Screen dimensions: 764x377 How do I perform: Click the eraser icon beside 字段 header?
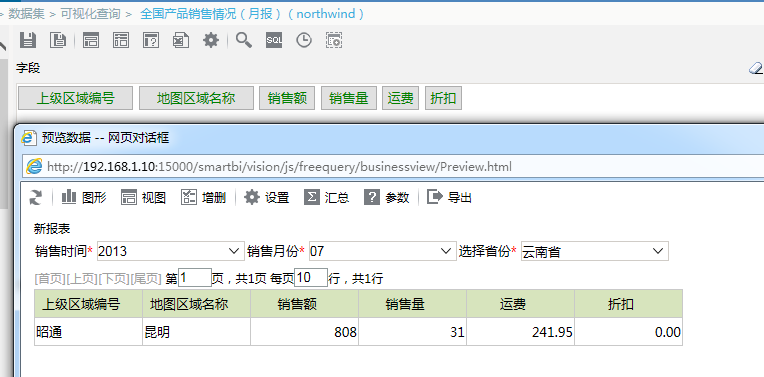[x=756, y=68]
